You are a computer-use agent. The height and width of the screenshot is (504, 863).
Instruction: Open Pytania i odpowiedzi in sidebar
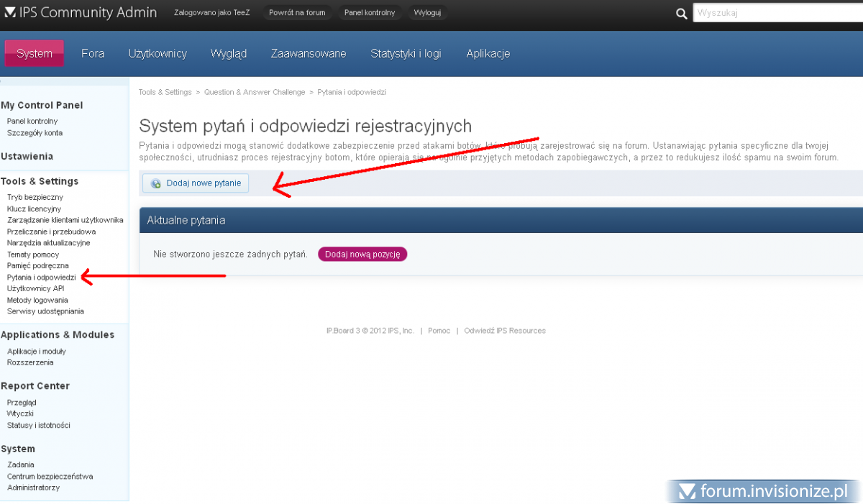click(41, 277)
